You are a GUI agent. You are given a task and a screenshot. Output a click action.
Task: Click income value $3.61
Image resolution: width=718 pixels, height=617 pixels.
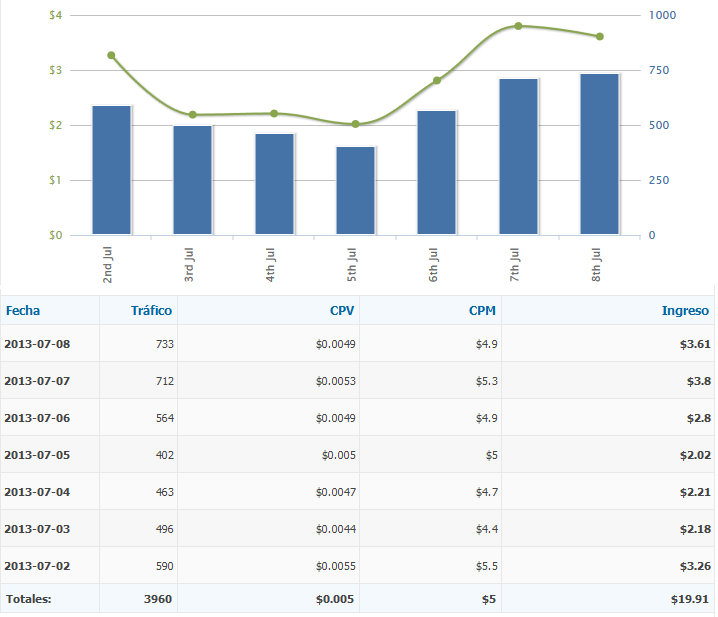click(695, 344)
